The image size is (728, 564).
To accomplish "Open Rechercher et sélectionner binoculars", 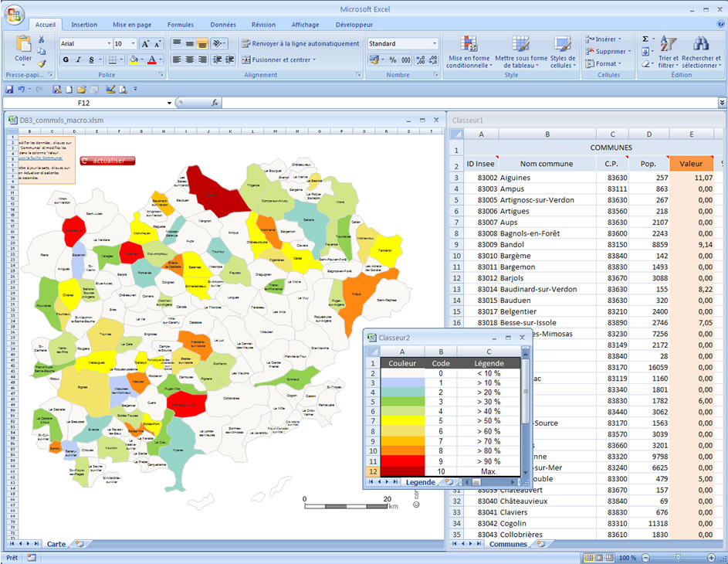I will point(701,52).
